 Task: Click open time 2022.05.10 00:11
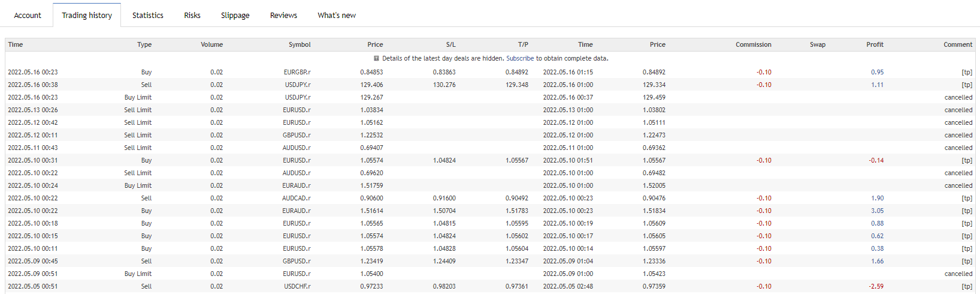(x=33, y=248)
